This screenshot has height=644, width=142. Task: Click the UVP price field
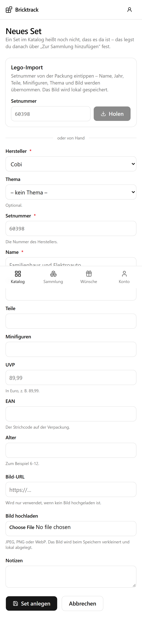pyautogui.click(x=71, y=377)
